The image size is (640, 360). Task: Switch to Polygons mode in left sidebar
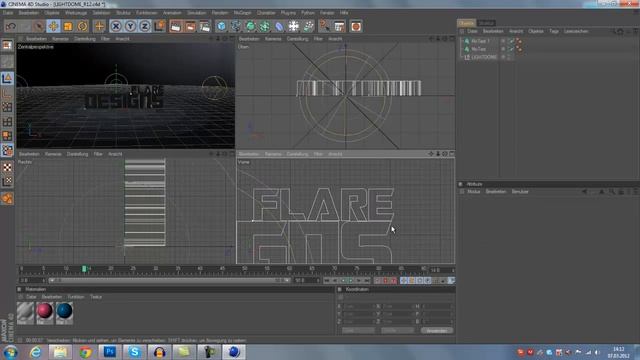coord(7,136)
